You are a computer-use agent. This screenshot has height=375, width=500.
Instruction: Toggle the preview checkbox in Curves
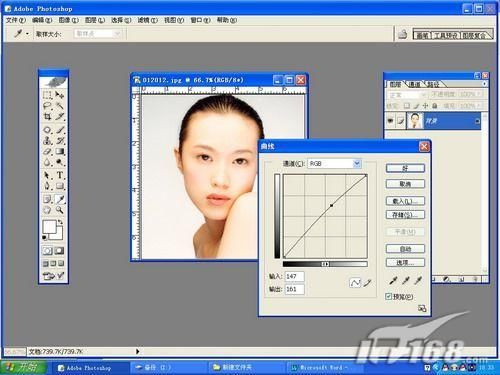click(388, 296)
